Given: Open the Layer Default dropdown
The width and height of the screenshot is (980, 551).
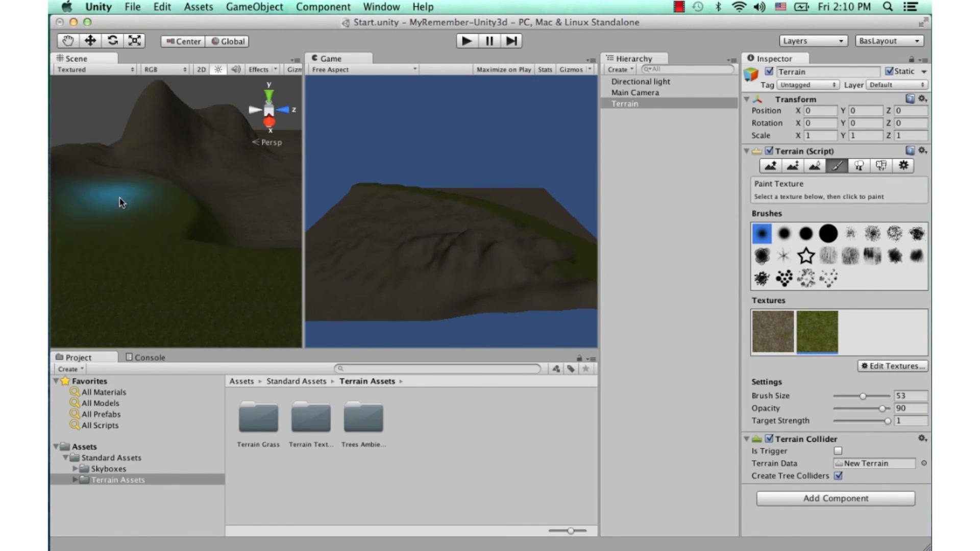Looking at the screenshot, I should tap(897, 85).
